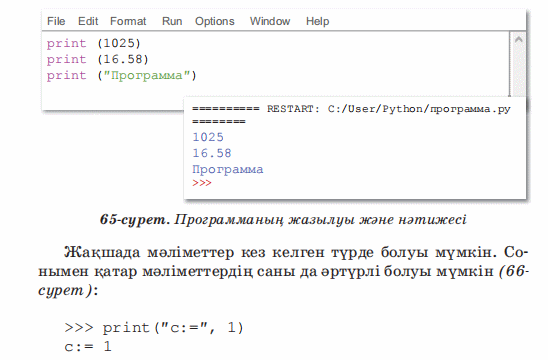Viewport: 548px width, 360px height.
Task: Click the shell output 1025
Action: coord(208,137)
